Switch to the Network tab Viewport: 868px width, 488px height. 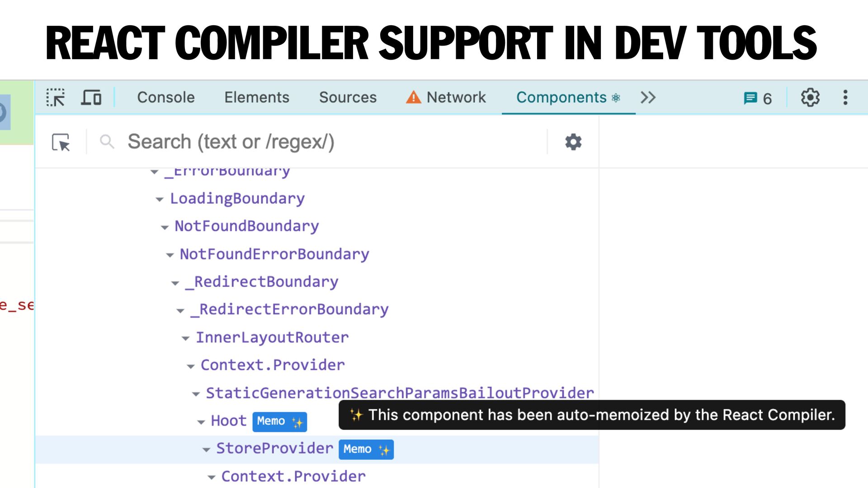point(446,98)
